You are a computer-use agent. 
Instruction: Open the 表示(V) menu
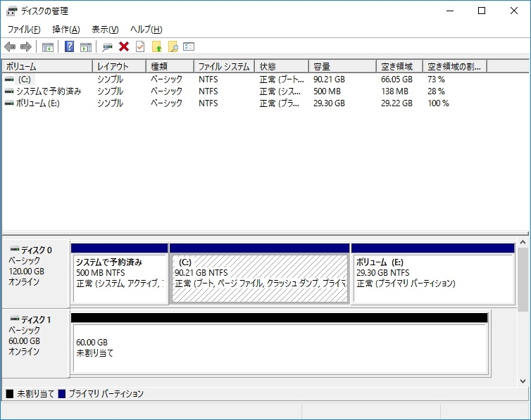(105, 30)
